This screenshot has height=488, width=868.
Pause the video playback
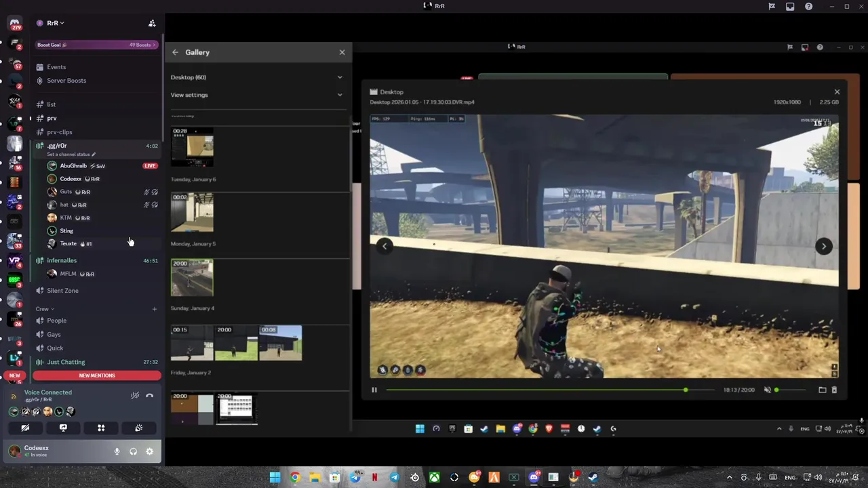pyautogui.click(x=374, y=390)
